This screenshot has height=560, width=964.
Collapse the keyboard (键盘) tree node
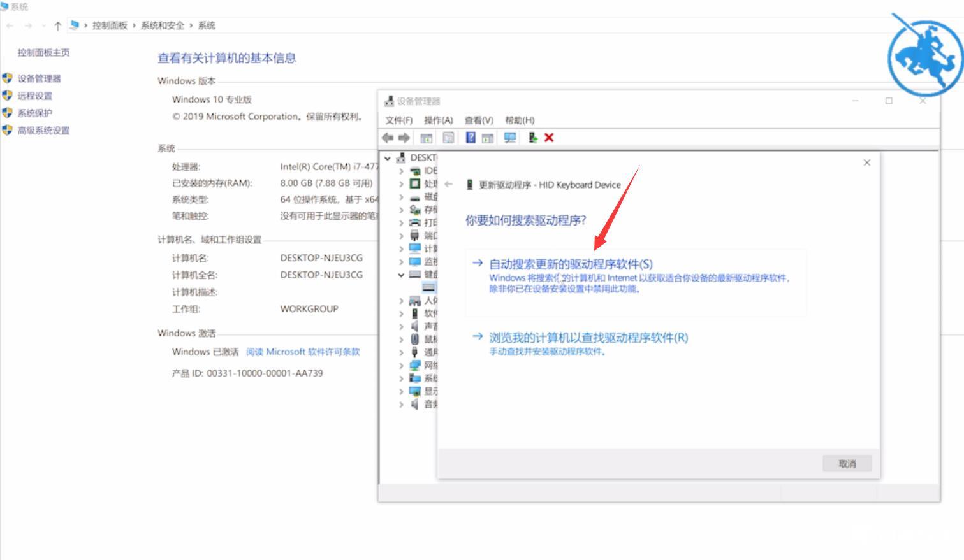[401, 275]
